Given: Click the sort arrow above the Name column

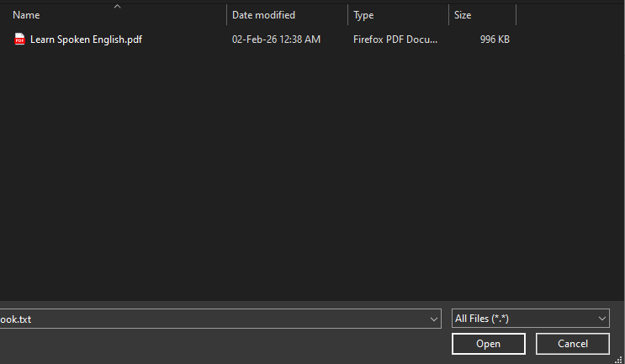Looking at the screenshot, I should coord(117,7).
